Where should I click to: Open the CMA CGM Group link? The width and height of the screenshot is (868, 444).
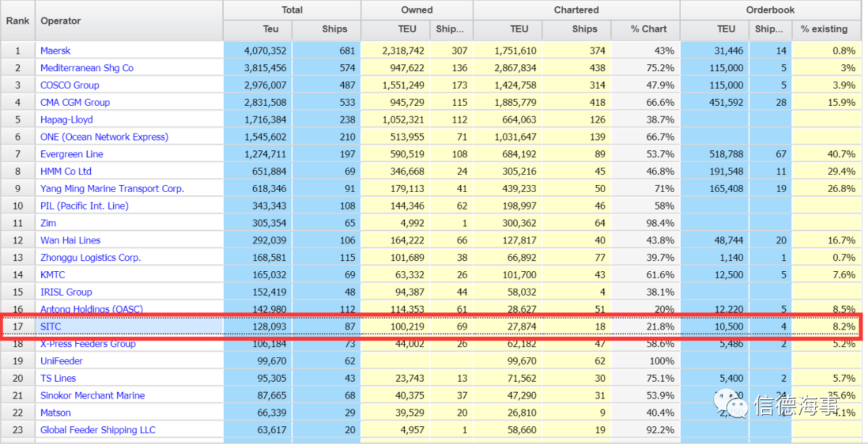[x=75, y=102]
